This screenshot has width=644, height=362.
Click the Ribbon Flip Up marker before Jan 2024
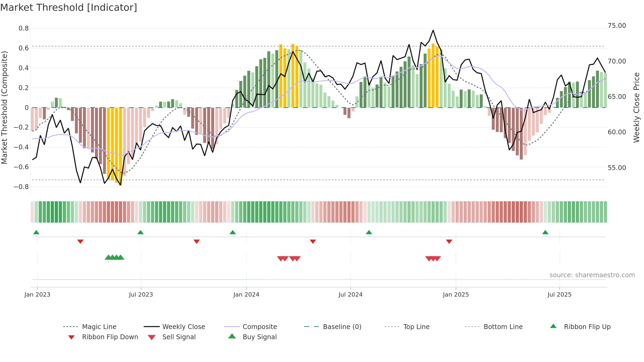[233, 232]
